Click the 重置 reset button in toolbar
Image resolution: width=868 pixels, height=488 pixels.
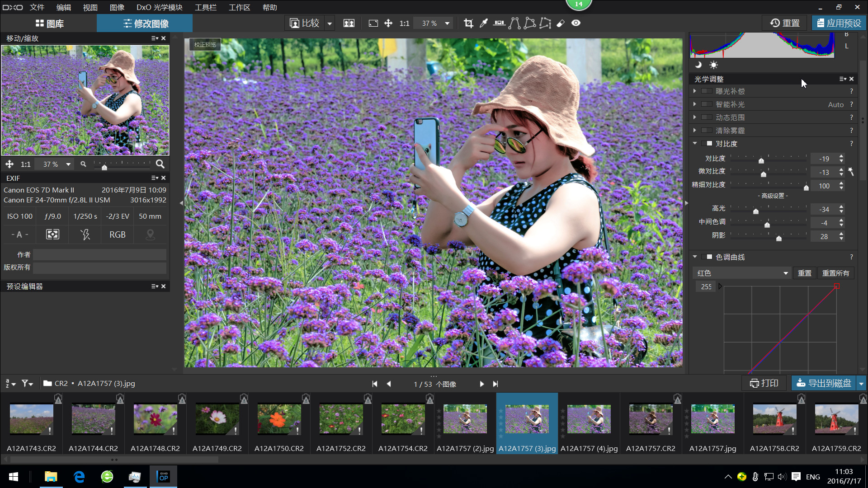coord(785,23)
